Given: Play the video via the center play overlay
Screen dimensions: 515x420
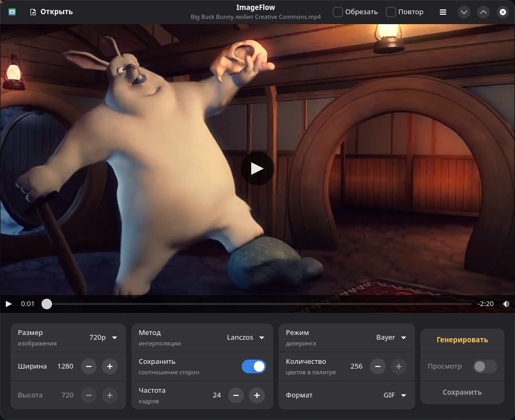Looking at the screenshot, I should (x=257, y=169).
